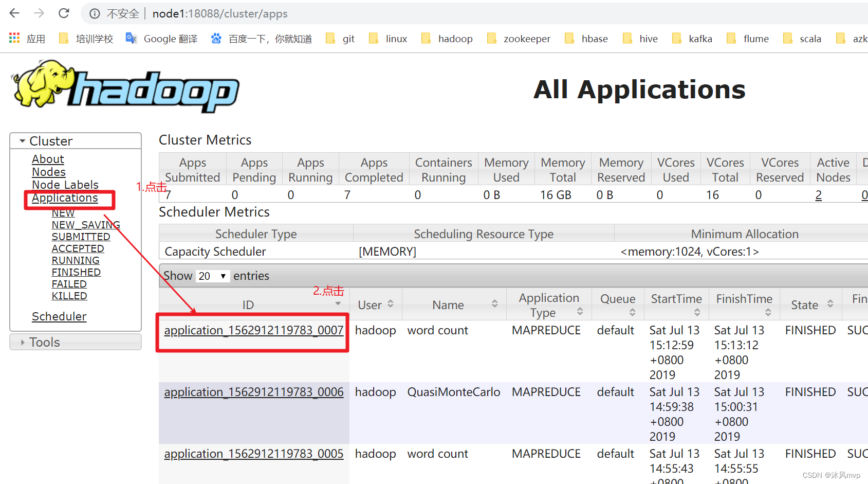Filter applications by SUBMITTED state

81,237
